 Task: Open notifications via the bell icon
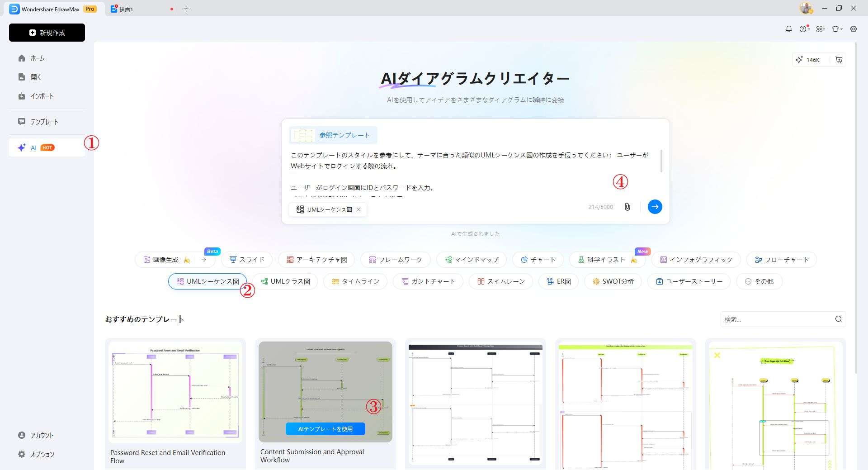tap(789, 28)
